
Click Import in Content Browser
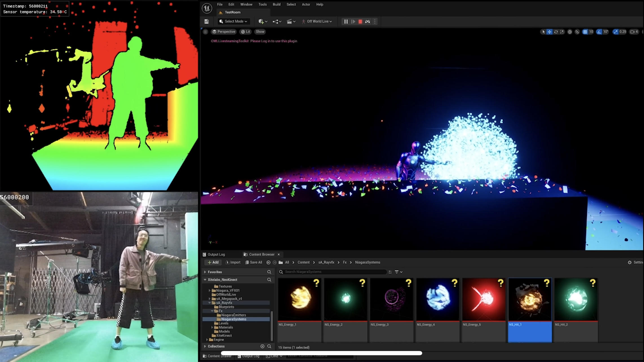[233, 262]
